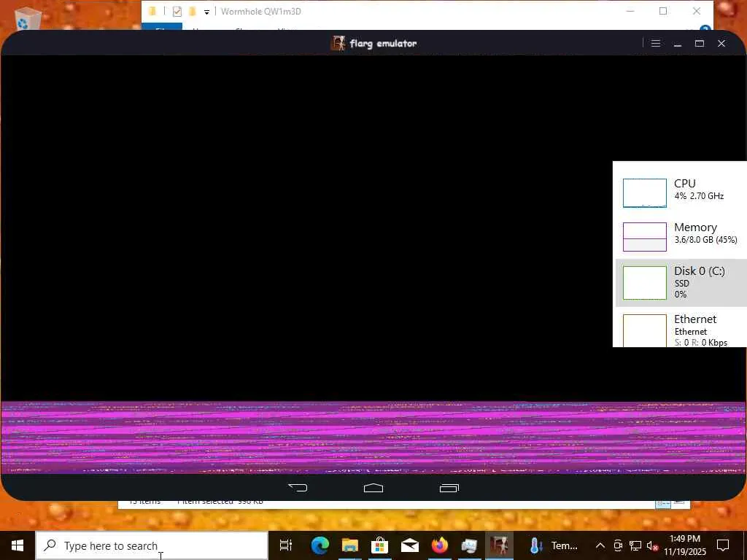Open the Windows Start menu
Viewport: 747px width, 560px height.
(18, 545)
